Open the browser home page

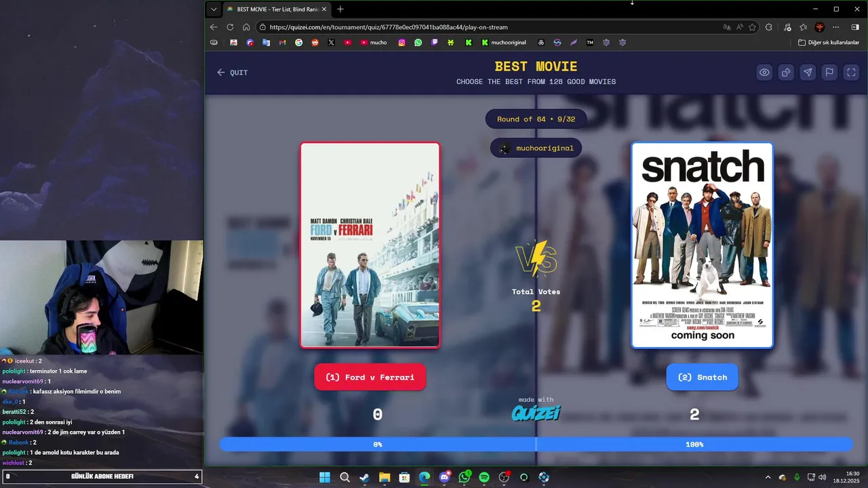click(x=246, y=27)
